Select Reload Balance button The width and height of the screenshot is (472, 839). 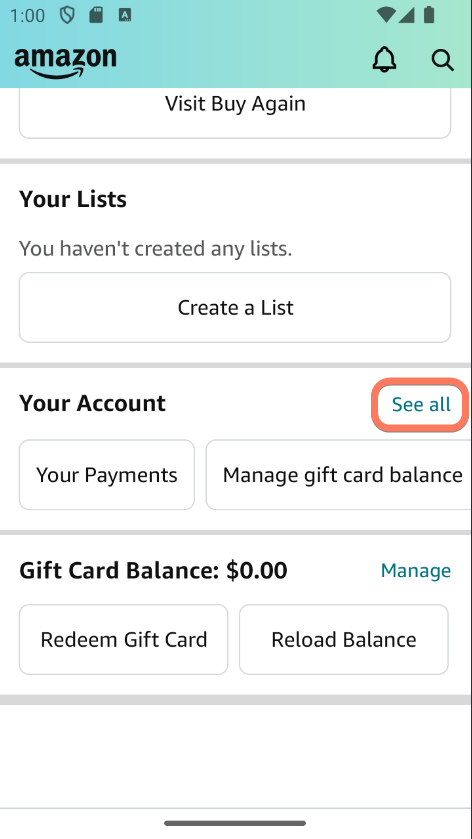[344, 639]
